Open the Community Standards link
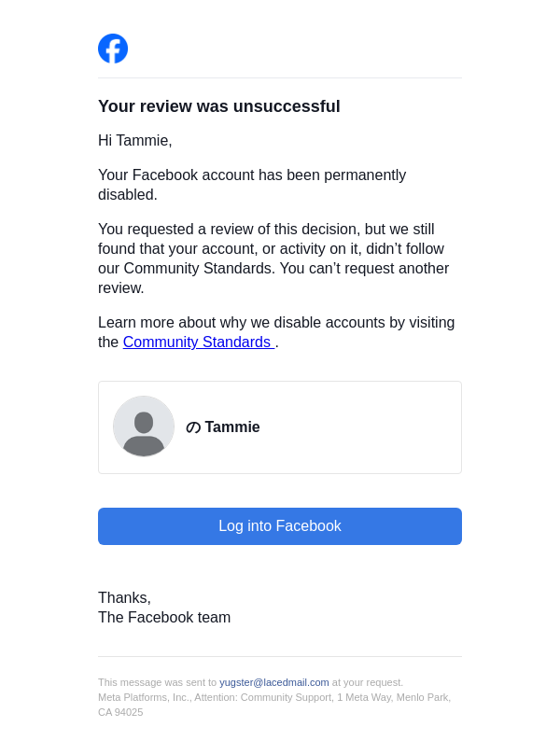The height and width of the screenshot is (755, 560). point(198,343)
